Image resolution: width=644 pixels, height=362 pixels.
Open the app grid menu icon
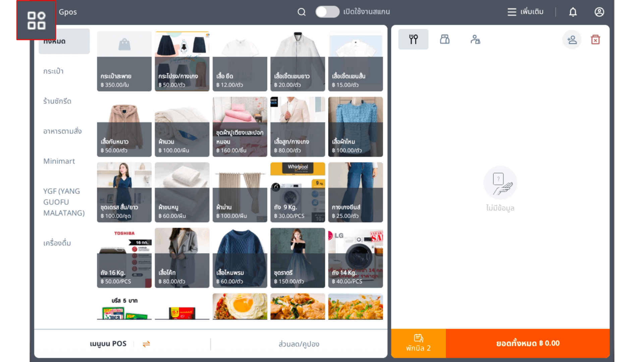(36, 20)
